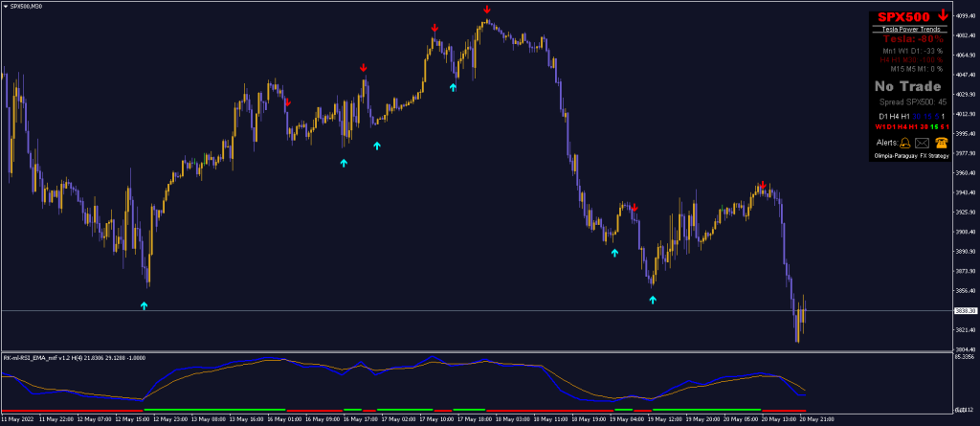Click the "Spread SPX500: 45" readout
This screenshot has width=980, height=426.
click(912, 101)
